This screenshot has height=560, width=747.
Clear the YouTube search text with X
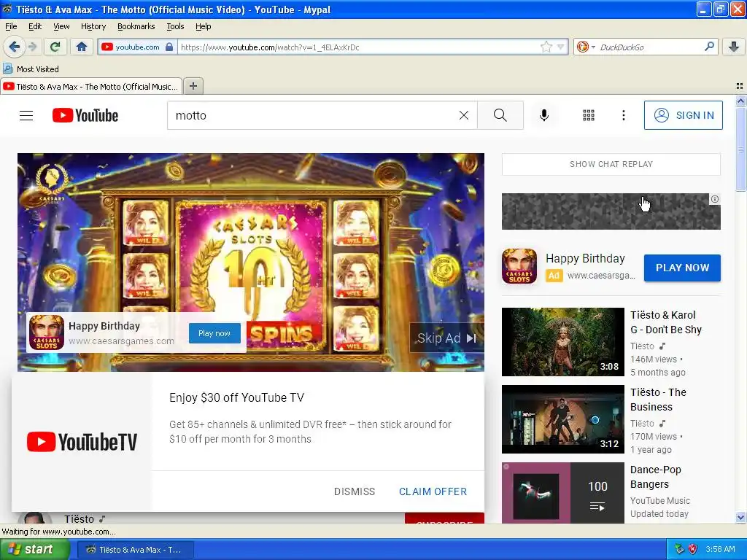[x=463, y=115]
